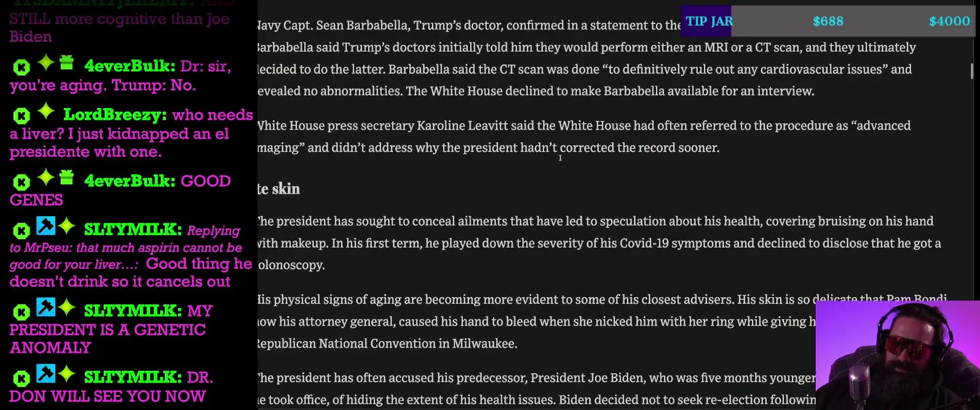Image resolution: width=980 pixels, height=410 pixels.
Task: Click the star badge beside LordBreezy's name
Action: (x=46, y=112)
